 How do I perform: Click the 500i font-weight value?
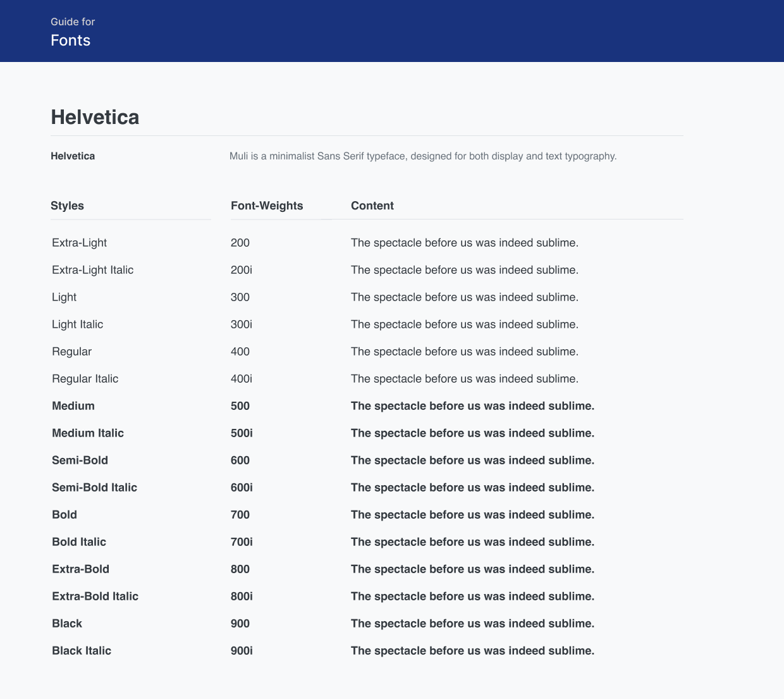[242, 433]
